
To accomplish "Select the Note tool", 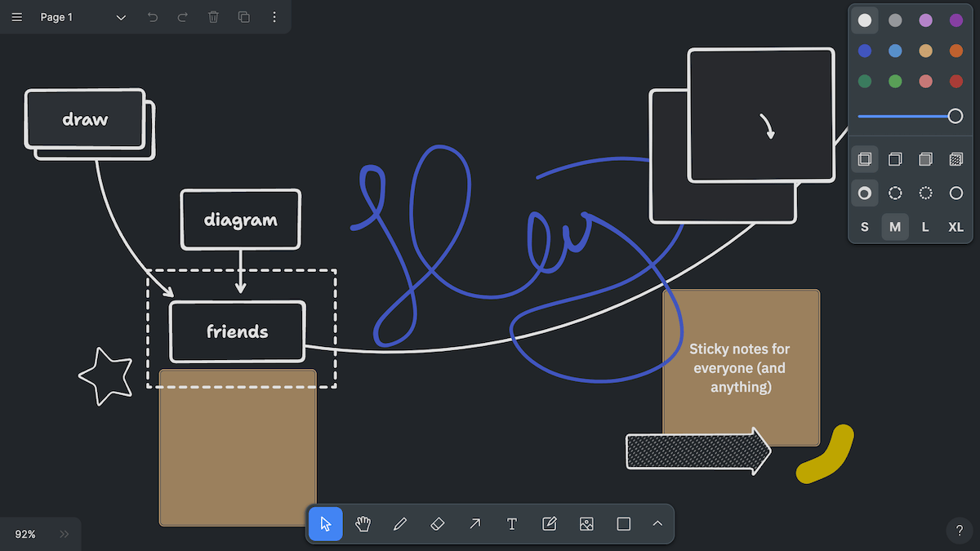I will point(550,524).
